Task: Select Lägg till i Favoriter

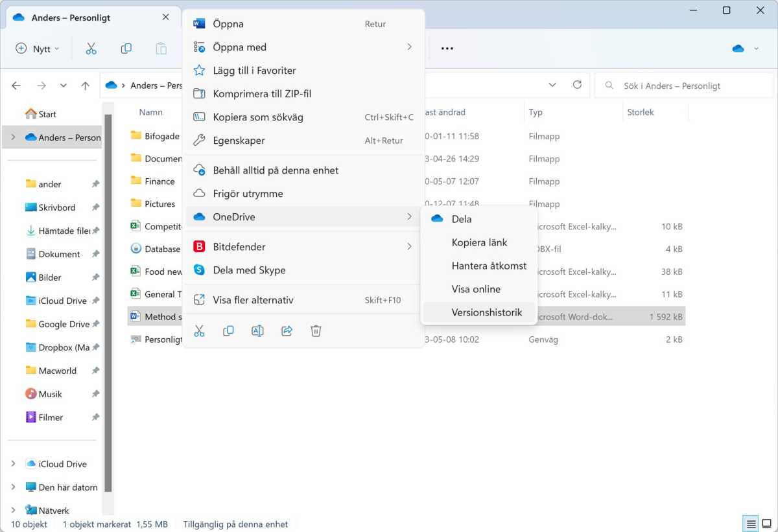Action: pos(303,71)
